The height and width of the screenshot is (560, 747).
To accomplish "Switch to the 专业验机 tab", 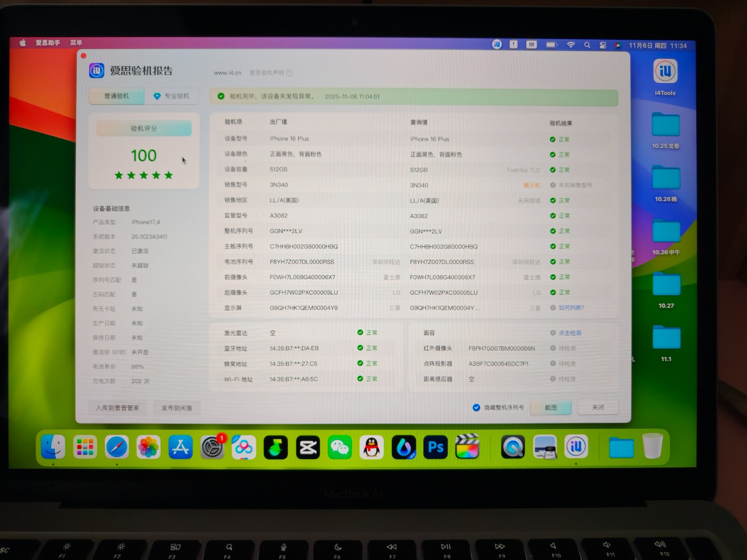I will [172, 96].
